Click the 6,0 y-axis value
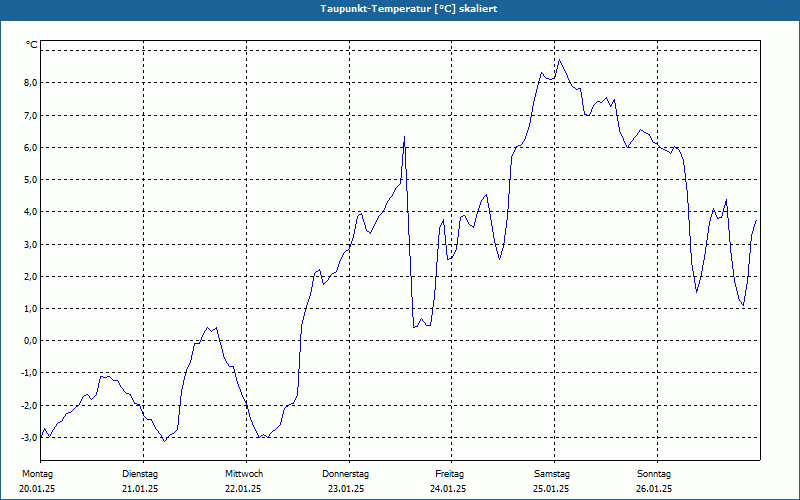 click(x=30, y=147)
